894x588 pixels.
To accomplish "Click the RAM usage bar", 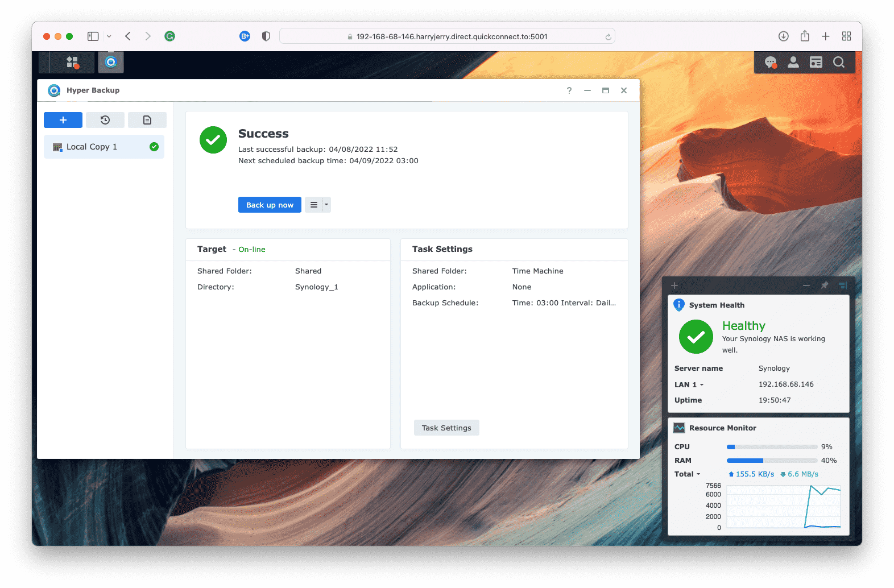I will tap(772, 461).
